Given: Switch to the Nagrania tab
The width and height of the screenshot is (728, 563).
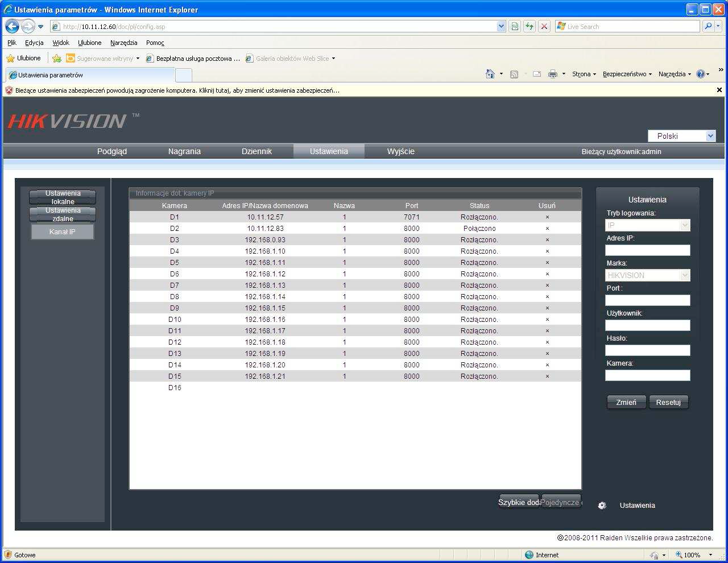Looking at the screenshot, I should [184, 151].
